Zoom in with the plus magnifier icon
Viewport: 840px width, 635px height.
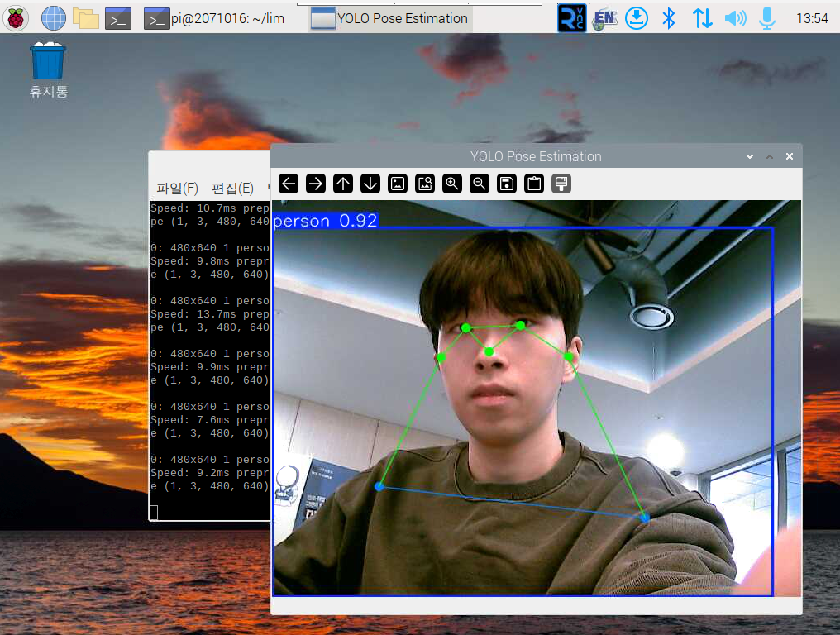pyautogui.click(x=452, y=184)
